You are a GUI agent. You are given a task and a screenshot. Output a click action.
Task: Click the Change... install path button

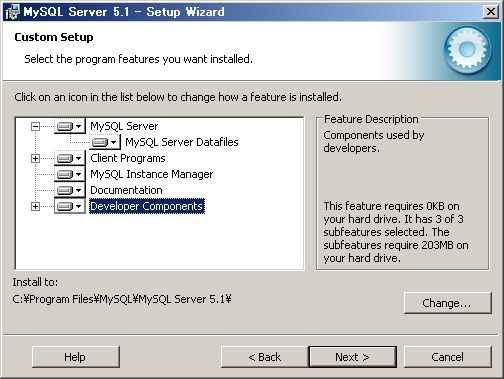[447, 303]
